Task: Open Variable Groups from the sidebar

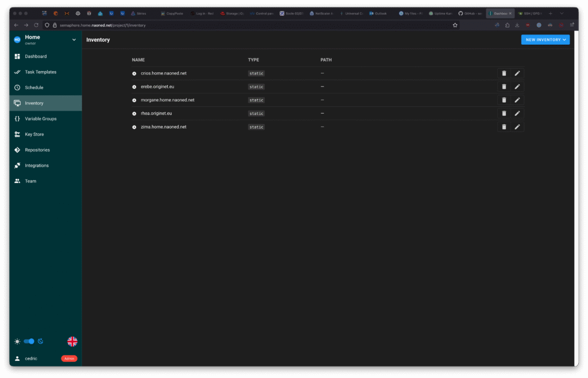Action: tap(40, 119)
